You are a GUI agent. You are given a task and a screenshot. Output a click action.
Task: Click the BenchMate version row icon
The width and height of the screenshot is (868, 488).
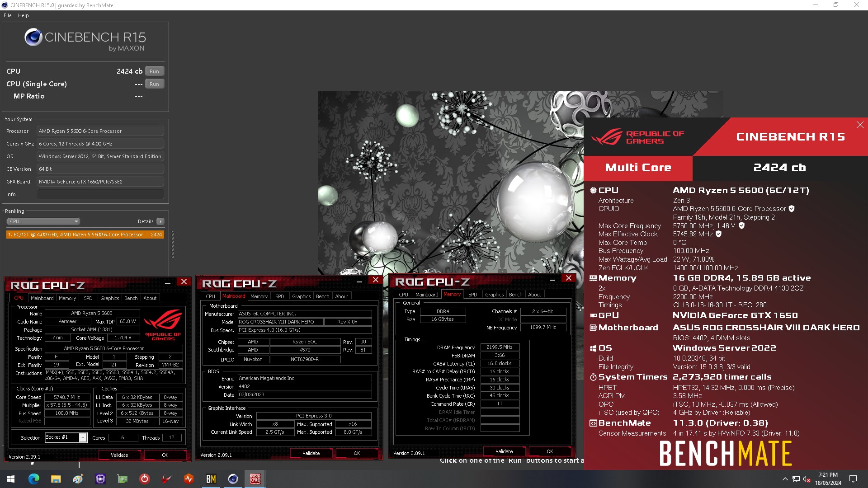[593, 423]
